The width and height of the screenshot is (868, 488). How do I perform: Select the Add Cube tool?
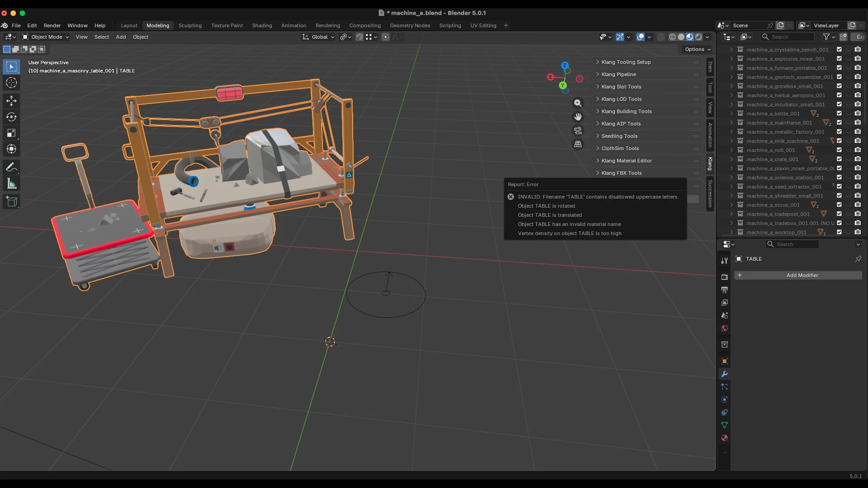[11, 202]
